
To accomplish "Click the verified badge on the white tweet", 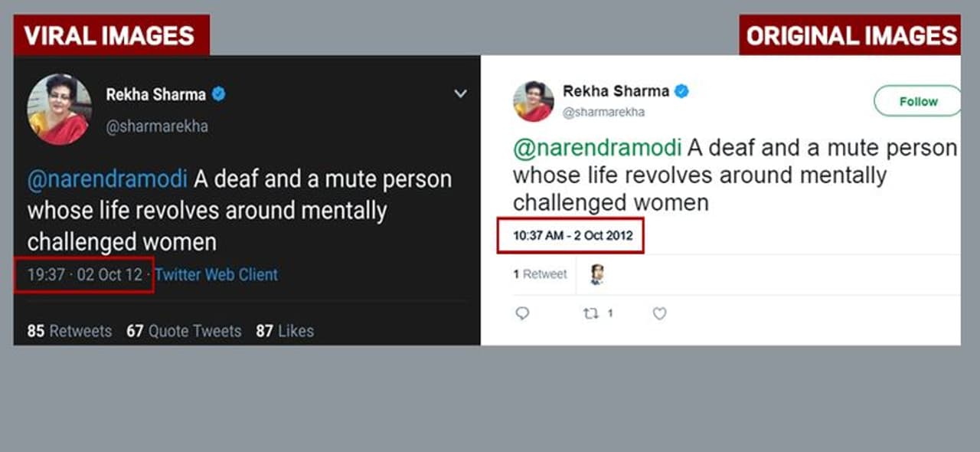I will [x=681, y=91].
